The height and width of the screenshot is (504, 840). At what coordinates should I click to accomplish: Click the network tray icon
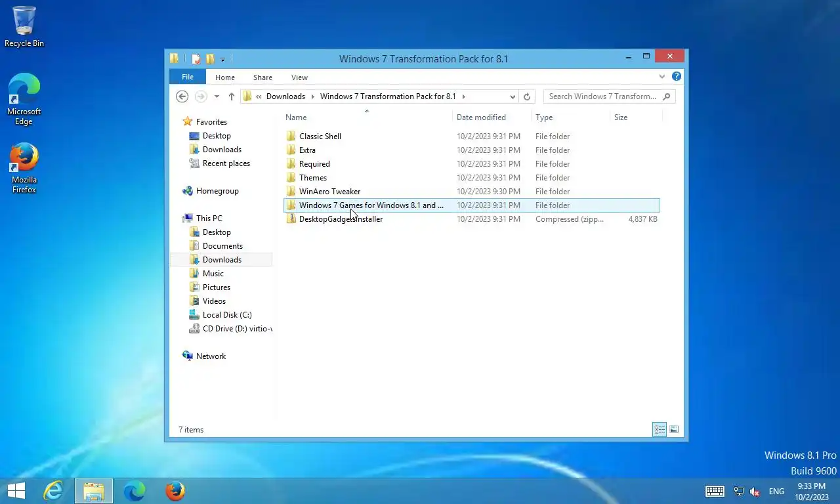pos(738,491)
